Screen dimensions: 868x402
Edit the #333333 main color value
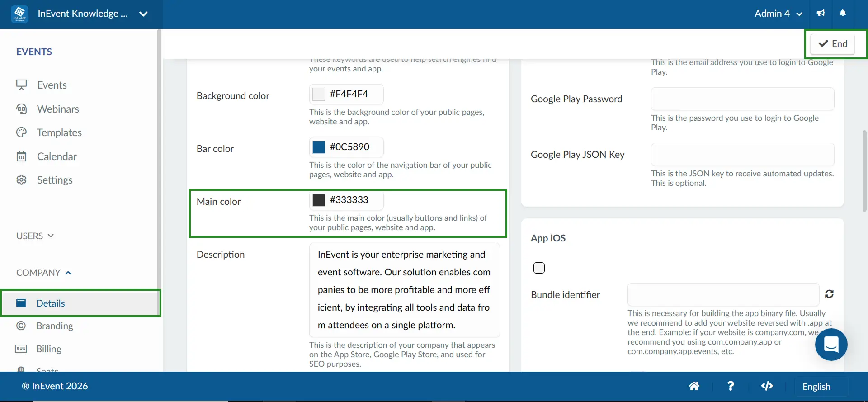[349, 200]
